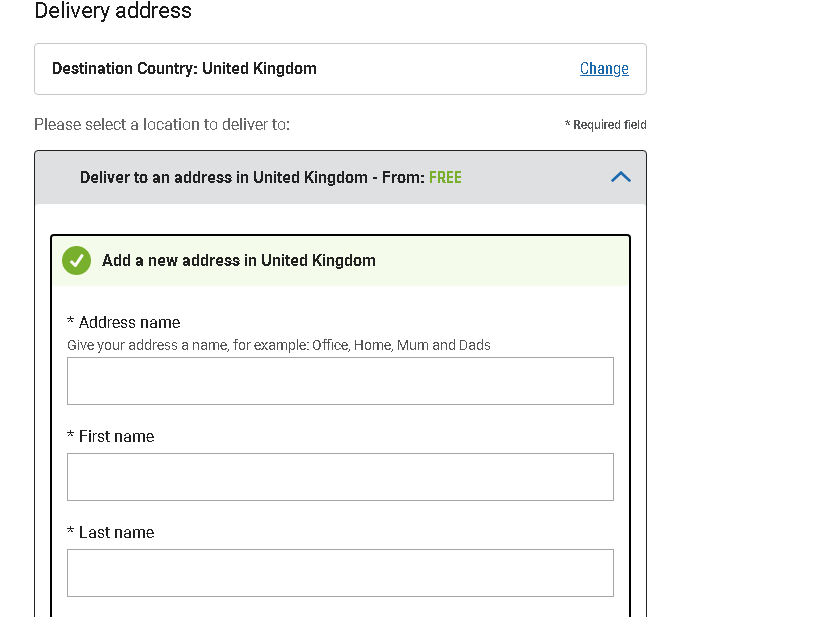
Task: Focus the Address name text field
Action: pyautogui.click(x=340, y=381)
